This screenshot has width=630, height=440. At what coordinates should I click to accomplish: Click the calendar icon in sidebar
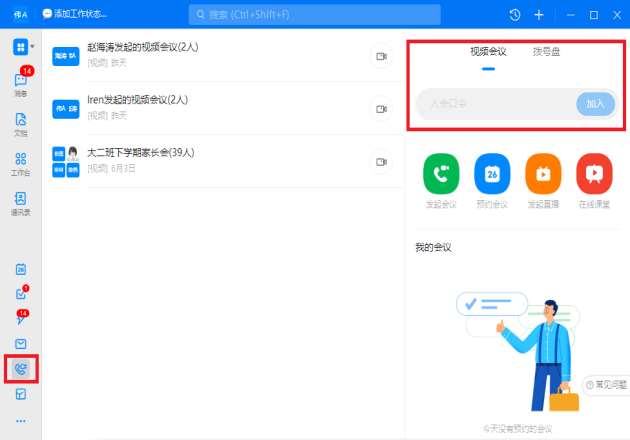[20, 269]
